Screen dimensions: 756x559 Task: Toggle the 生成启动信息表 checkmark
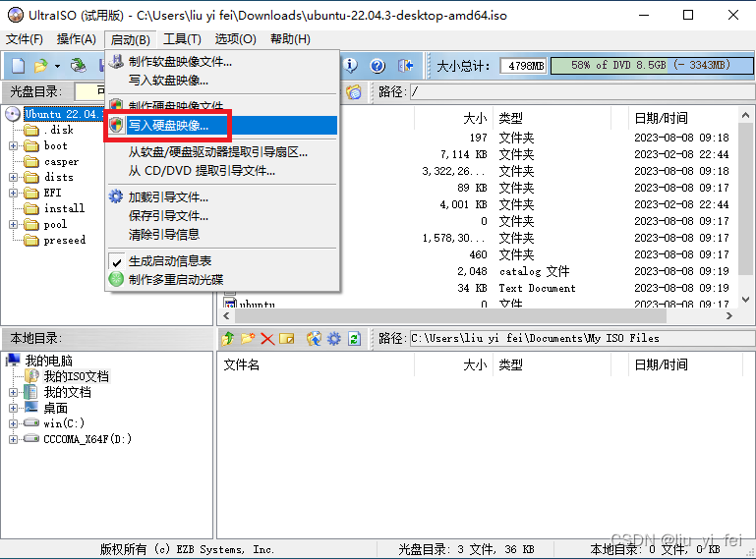tap(117, 262)
